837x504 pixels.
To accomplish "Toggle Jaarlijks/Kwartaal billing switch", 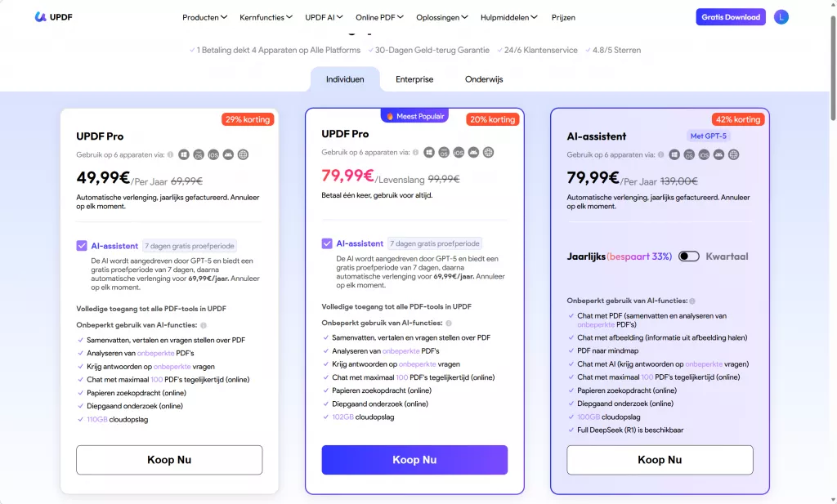I will 689,256.
